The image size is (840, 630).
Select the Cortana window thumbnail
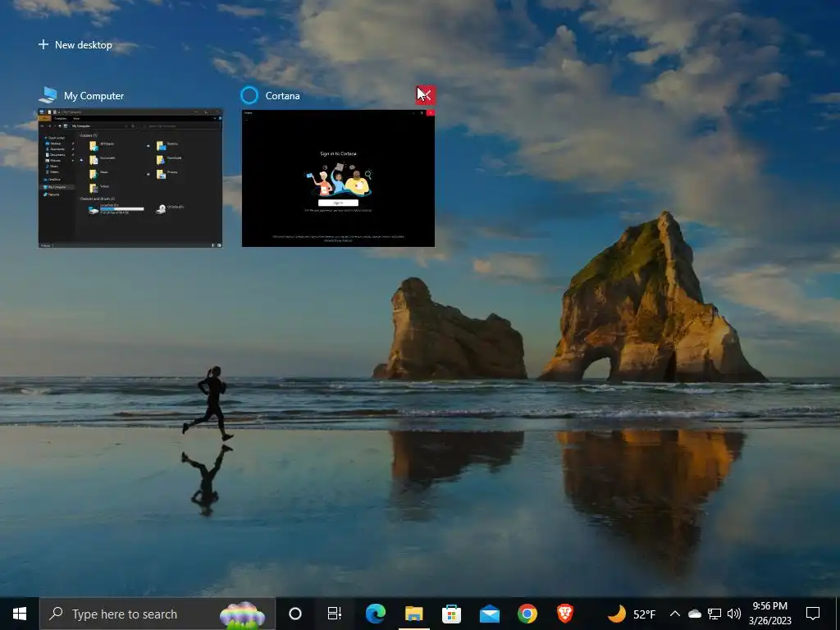[x=338, y=178]
